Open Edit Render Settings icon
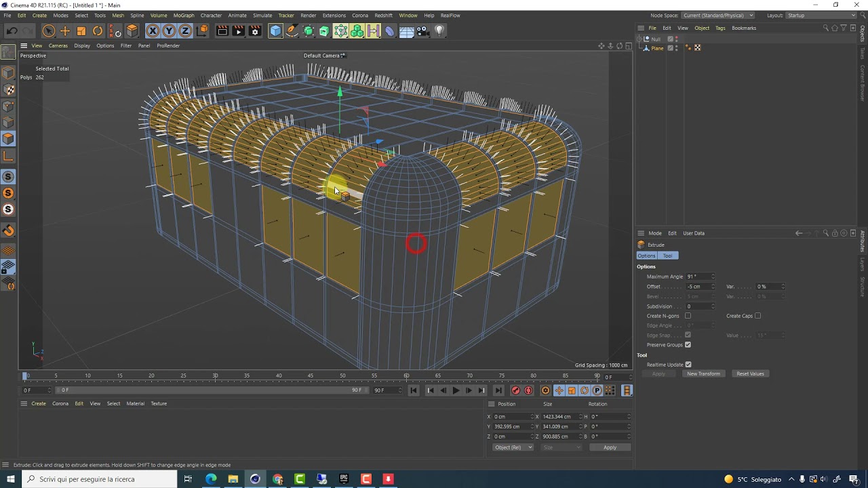Screen dimensions: 868x488 coord(255,30)
